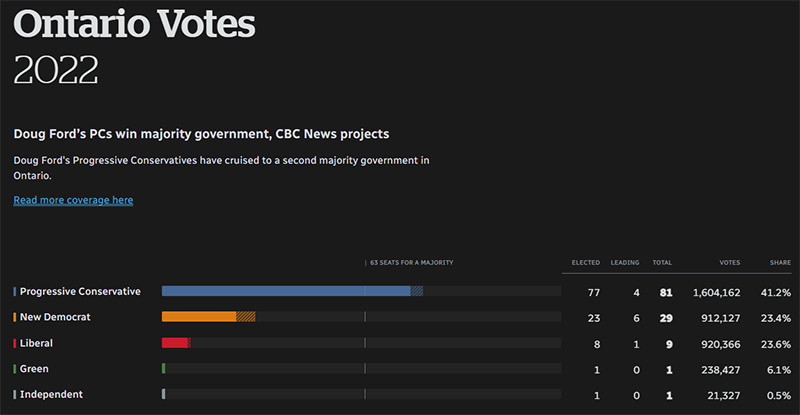800x415 pixels.
Task: Click the SHARE column header
Action: click(780, 262)
